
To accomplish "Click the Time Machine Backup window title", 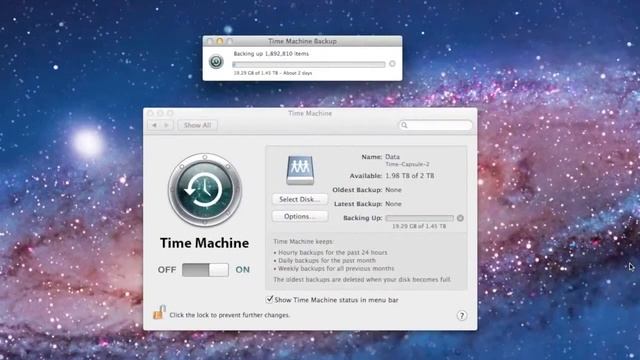I will [302, 41].
